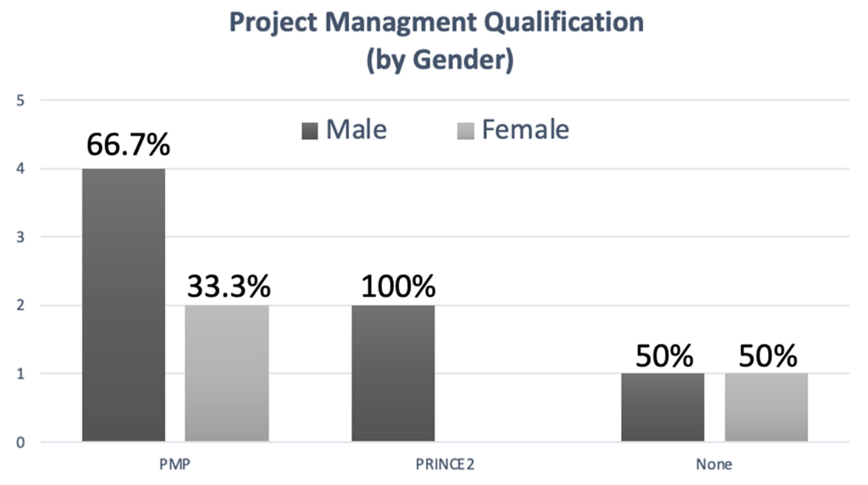Screen dimensions: 868x485
Task: Click the value 5 on vertical axis
Action: (21, 101)
